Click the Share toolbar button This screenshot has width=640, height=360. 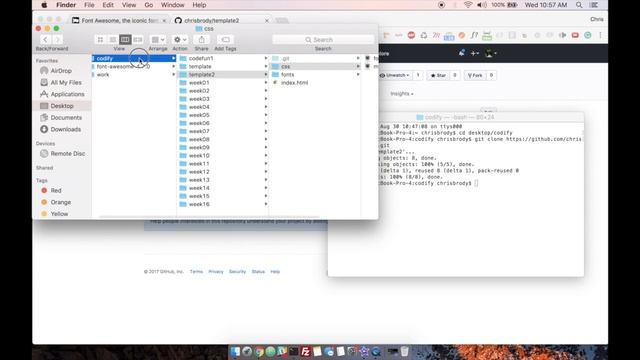point(202,40)
